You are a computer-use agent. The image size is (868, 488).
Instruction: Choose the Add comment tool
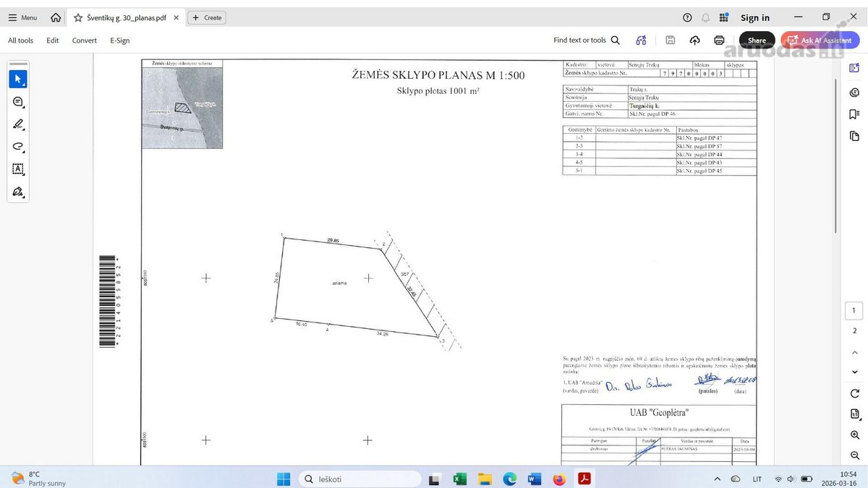18,102
